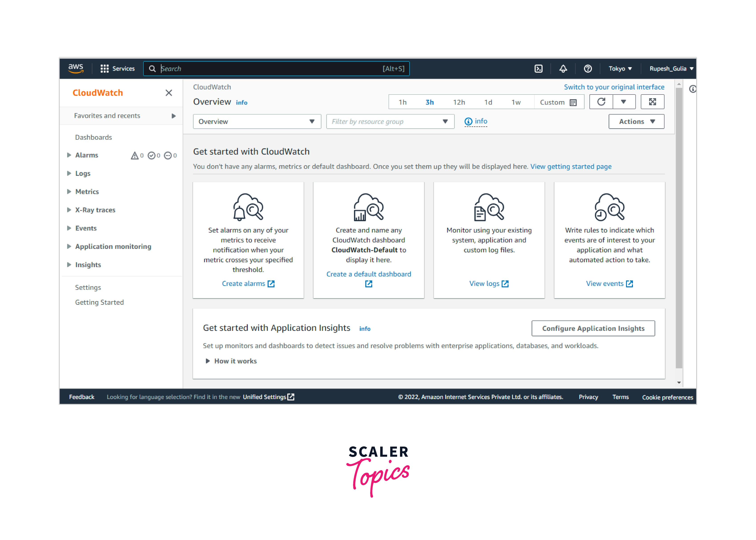The image size is (756, 540).
Task: Select the 12h time range
Action: [x=459, y=102]
